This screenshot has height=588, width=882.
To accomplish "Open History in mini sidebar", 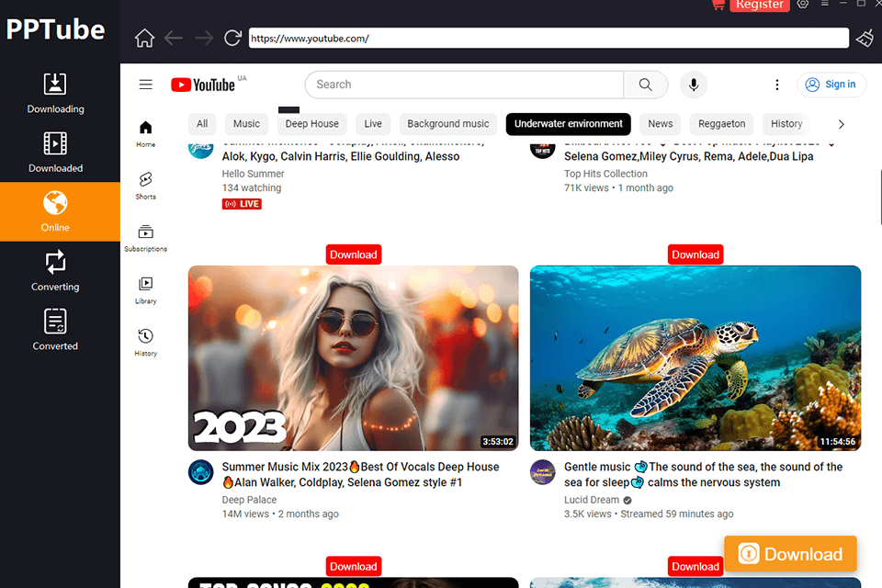I will pos(146,343).
